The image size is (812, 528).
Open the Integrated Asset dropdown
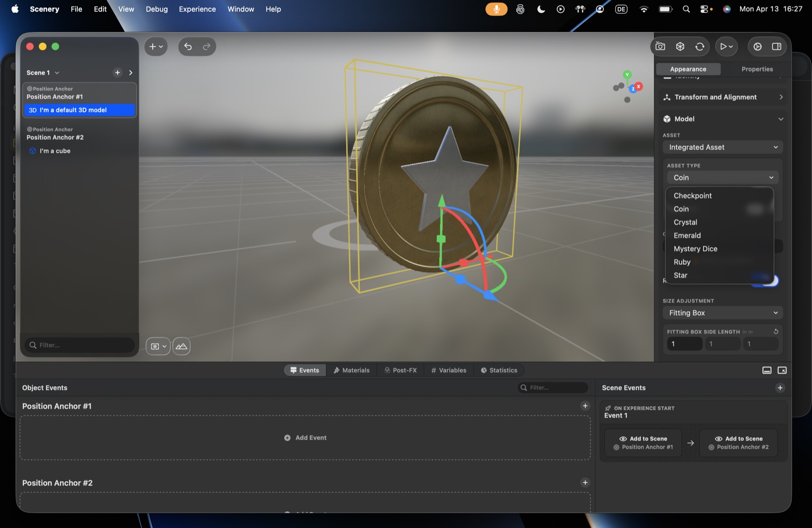[x=723, y=147]
